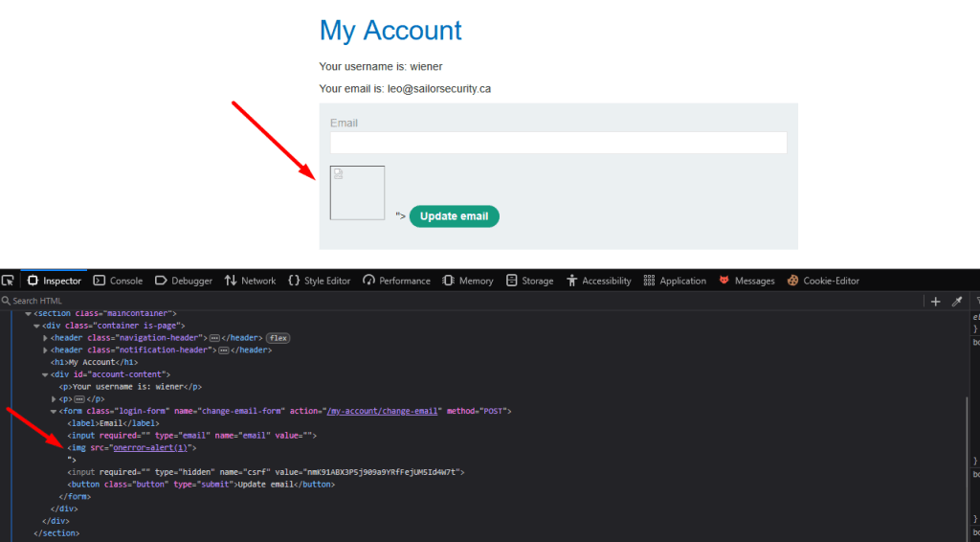Open the Accessibility panel
The height and width of the screenshot is (542, 980).
(x=599, y=281)
